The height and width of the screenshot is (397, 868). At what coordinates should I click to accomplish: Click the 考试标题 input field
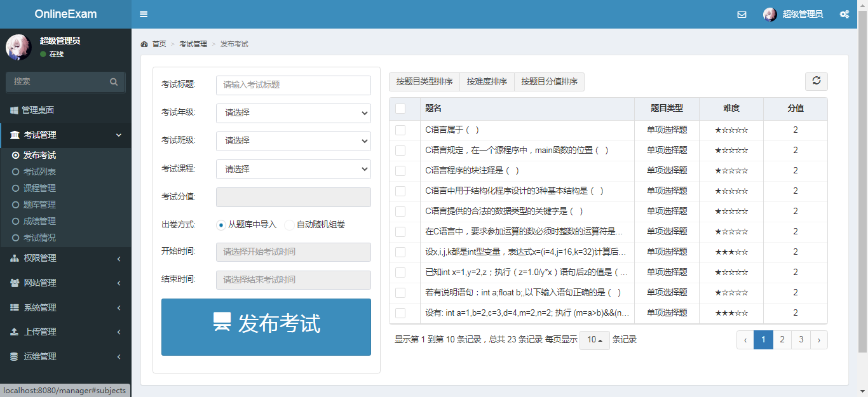[293, 85]
